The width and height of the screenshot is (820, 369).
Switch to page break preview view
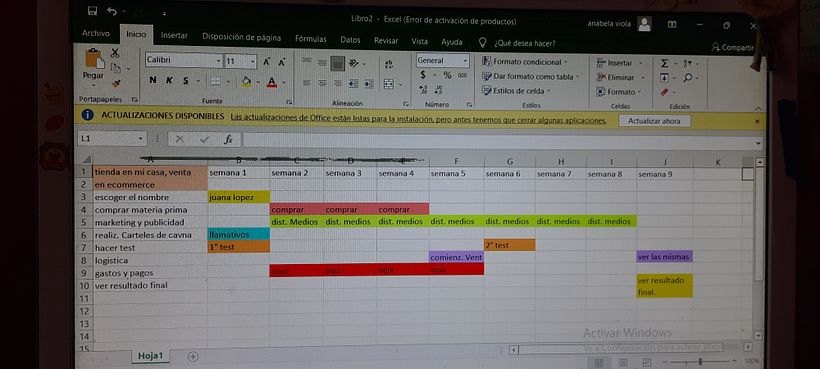pos(647,362)
